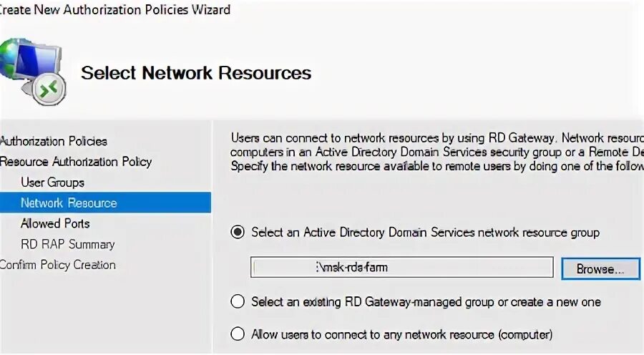The width and height of the screenshot is (644, 355).
Task: Allow users to connect to any network resource
Action: (238, 334)
